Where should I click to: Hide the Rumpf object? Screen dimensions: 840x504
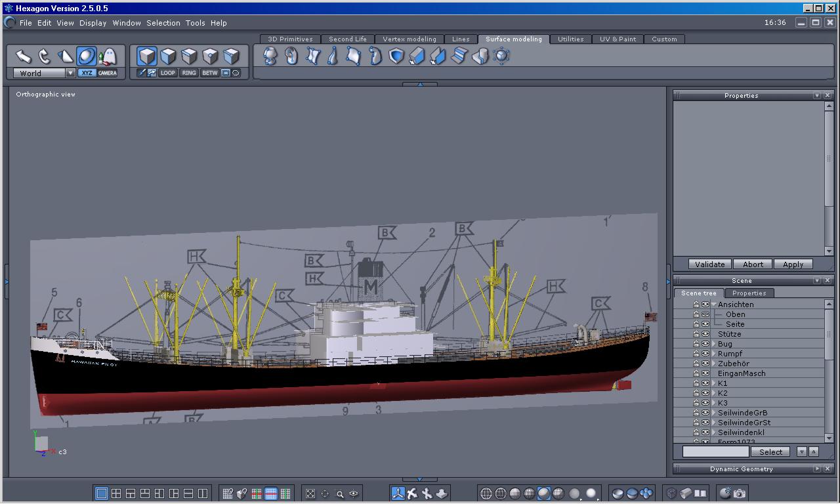(x=705, y=354)
